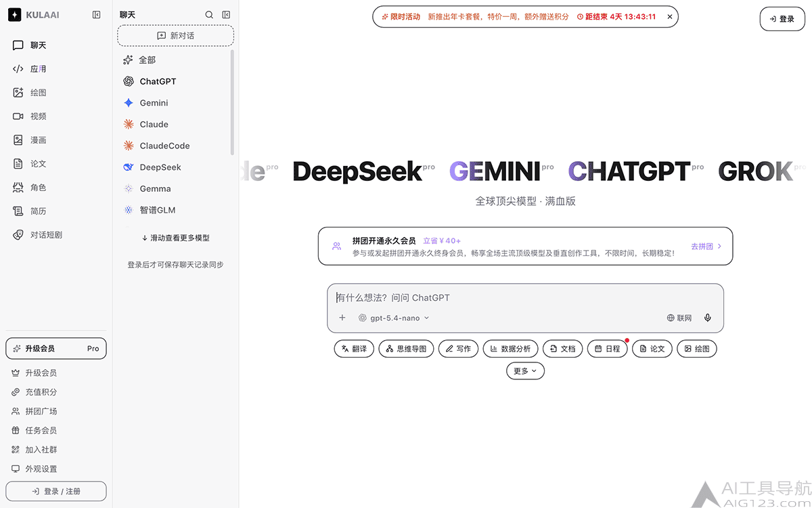Click the microphone voice input icon
This screenshot has height=508, width=812.
click(708, 318)
